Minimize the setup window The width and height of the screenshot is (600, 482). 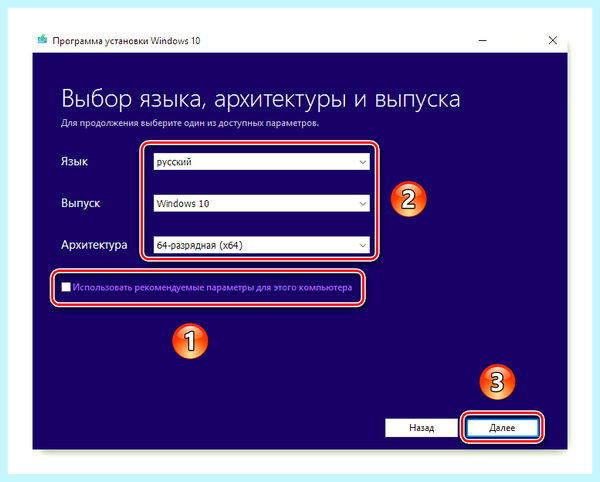(483, 40)
